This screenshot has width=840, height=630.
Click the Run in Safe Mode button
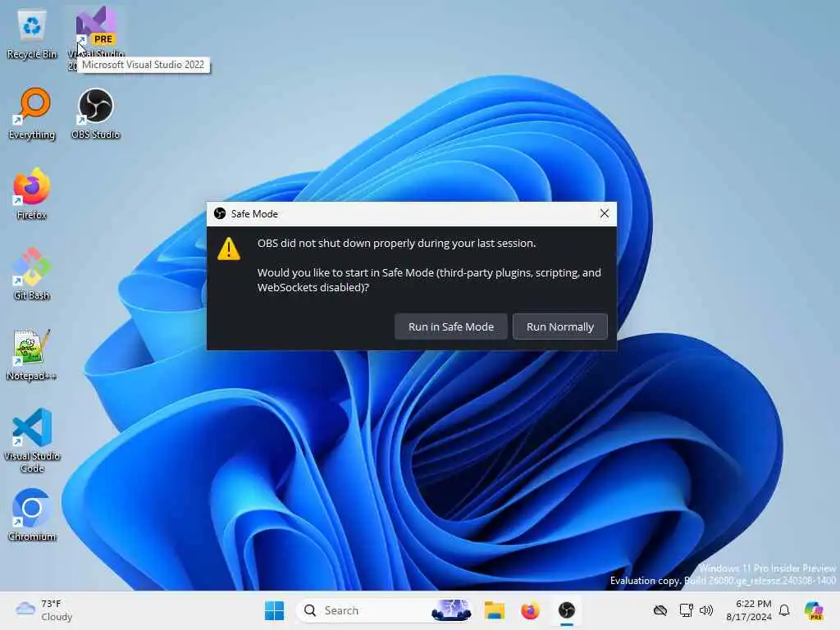(450, 326)
